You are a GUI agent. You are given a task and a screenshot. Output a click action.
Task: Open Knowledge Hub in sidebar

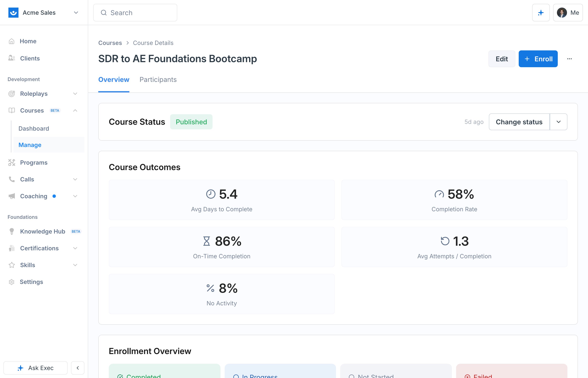42,231
